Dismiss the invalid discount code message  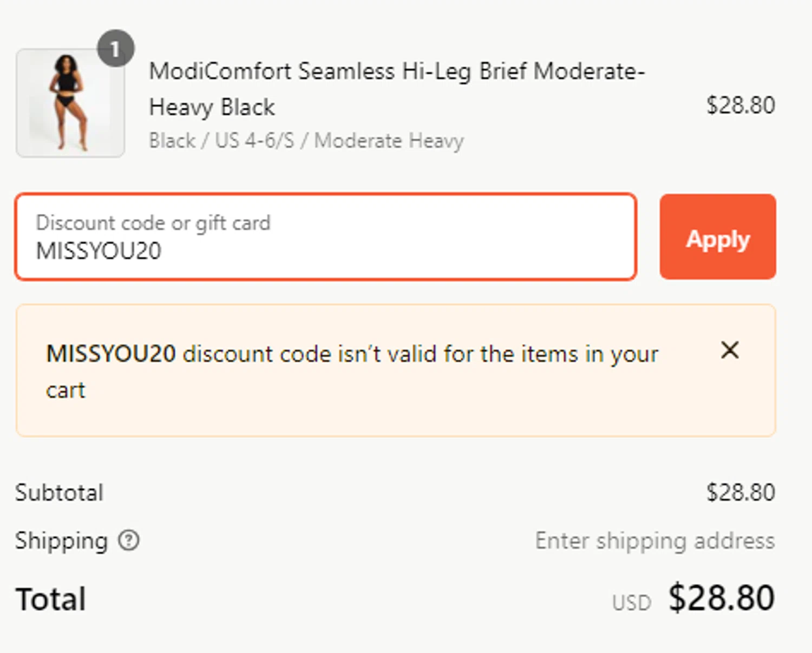pyautogui.click(x=730, y=350)
